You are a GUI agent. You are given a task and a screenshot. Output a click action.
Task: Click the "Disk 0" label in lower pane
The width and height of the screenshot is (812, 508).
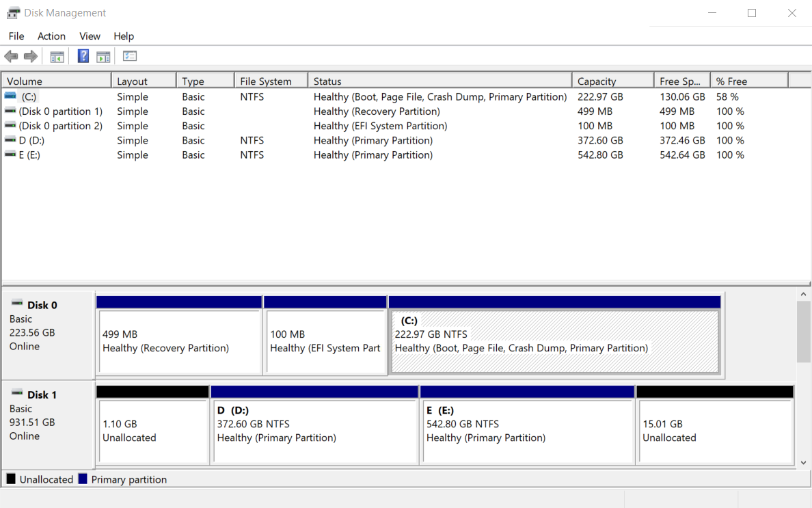point(42,305)
